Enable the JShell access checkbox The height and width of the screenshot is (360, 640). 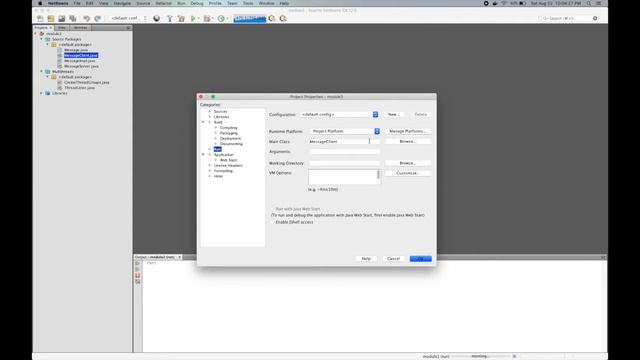coord(272,222)
